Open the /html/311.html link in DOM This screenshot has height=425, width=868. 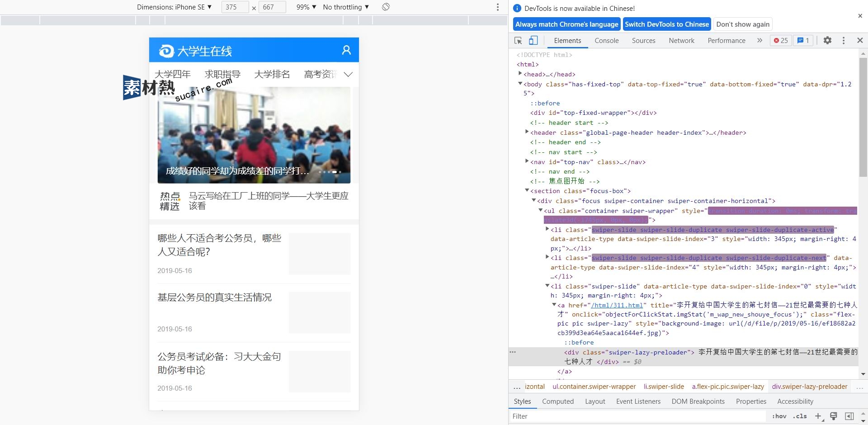tap(617, 305)
